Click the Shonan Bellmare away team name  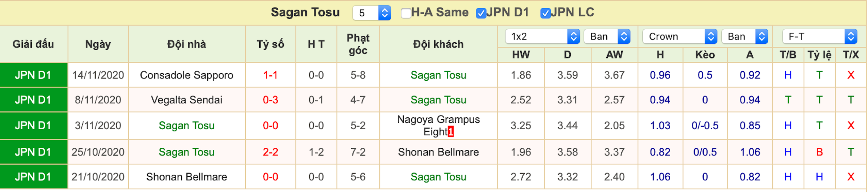[x=438, y=152]
